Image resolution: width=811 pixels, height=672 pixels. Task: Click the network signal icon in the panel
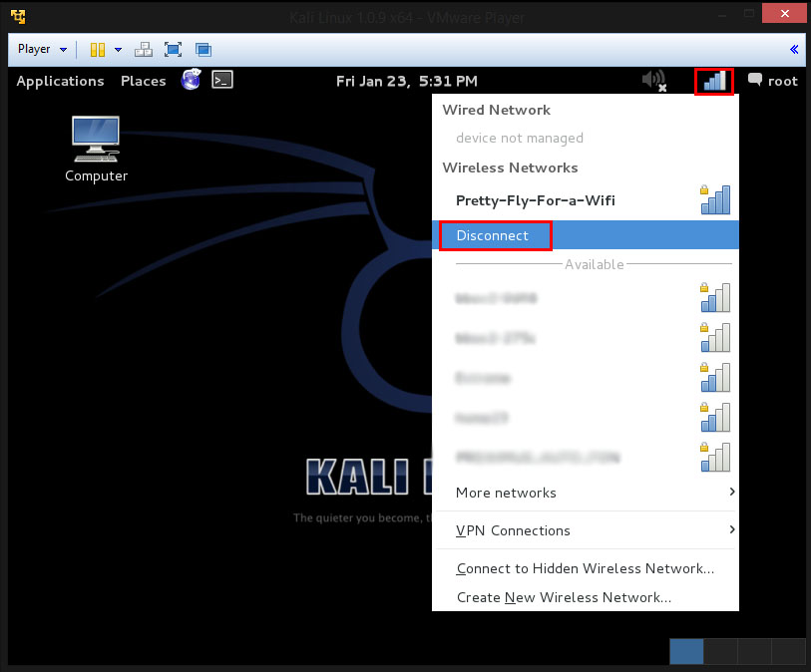(714, 81)
